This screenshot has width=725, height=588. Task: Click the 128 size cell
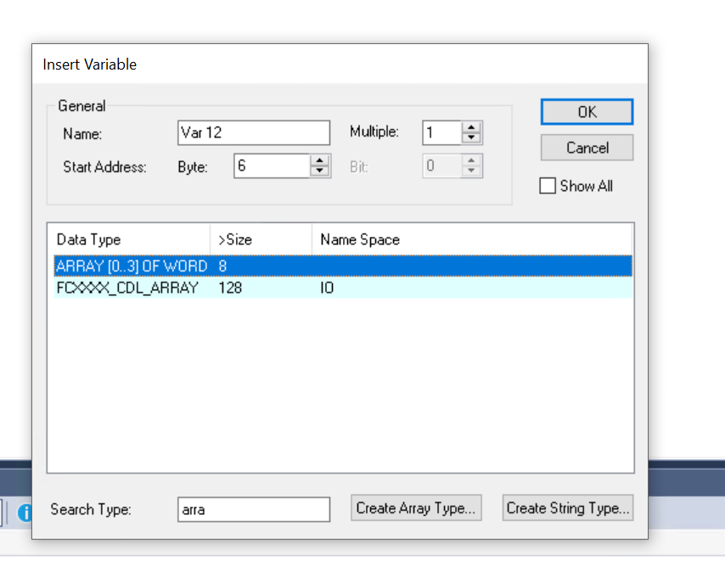click(230, 288)
